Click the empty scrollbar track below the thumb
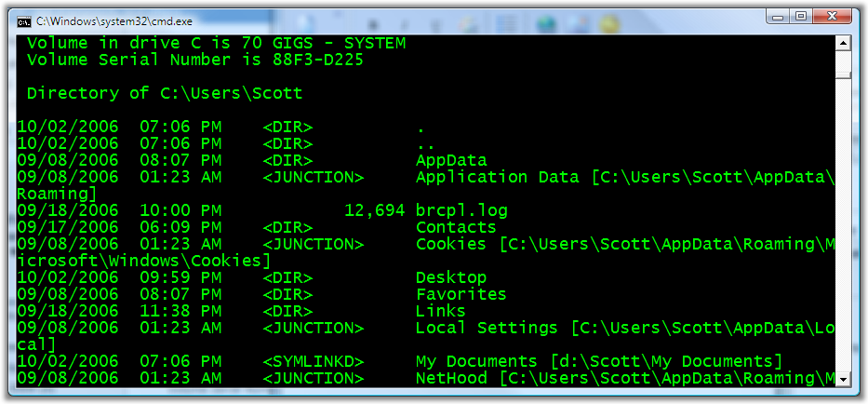The height and width of the screenshot is (404, 868). click(843, 224)
